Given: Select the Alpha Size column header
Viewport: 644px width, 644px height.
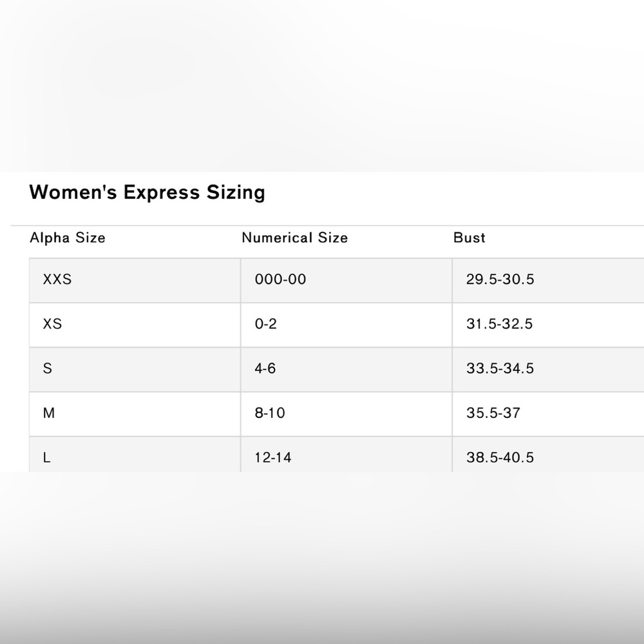Looking at the screenshot, I should 68,238.
